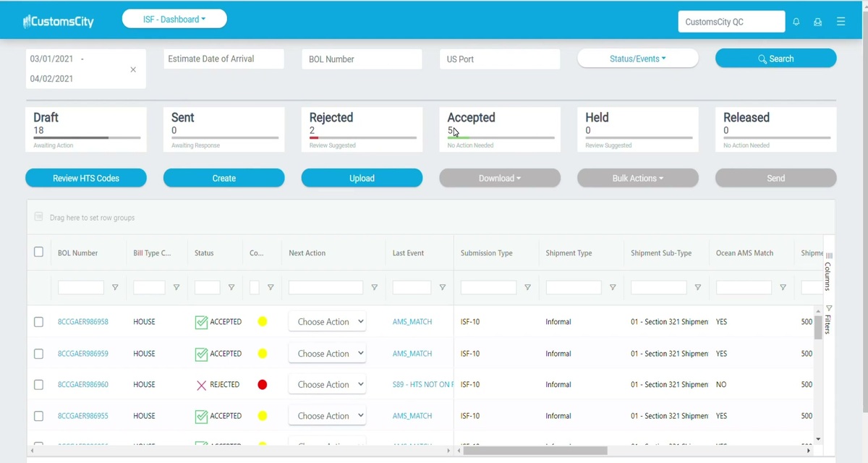Click the table vertical scrollbar down arrow
Image resolution: width=868 pixels, height=463 pixels.
(x=818, y=439)
